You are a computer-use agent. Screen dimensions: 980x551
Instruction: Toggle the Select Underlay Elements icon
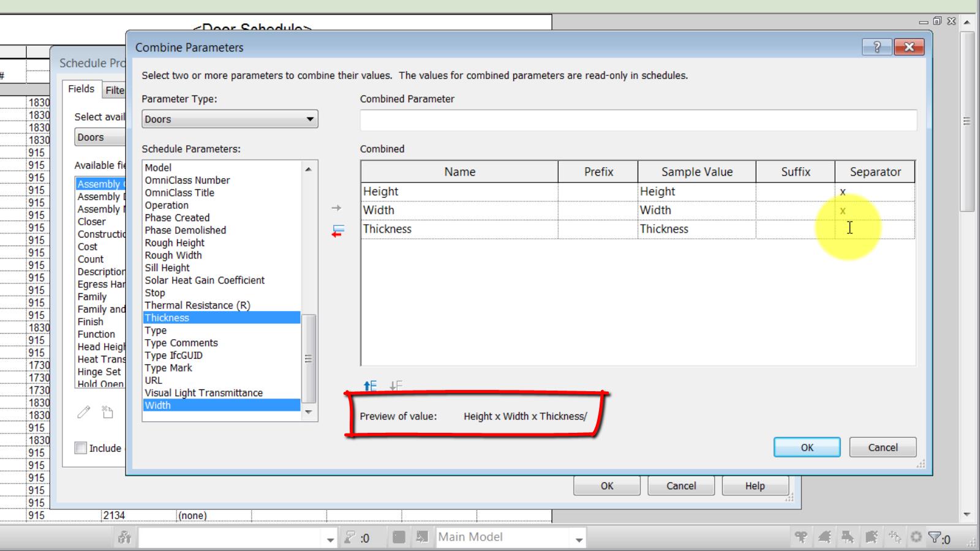tap(824, 538)
